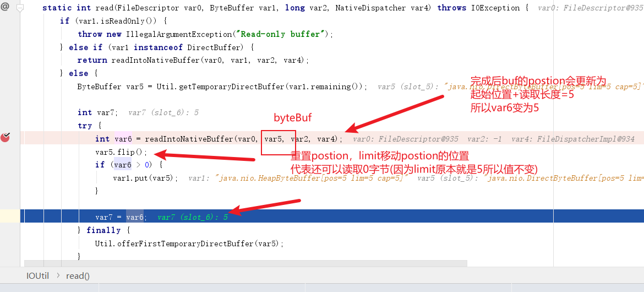Click the breadcrumb chevron separator after IOUtil

(57, 275)
